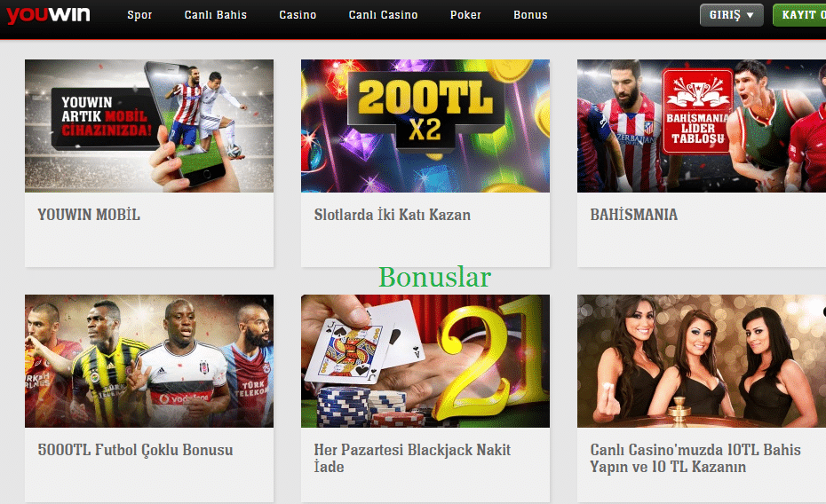
Task: Click the GİRİŞ dropdown arrow
Action: (x=751, y=15)
